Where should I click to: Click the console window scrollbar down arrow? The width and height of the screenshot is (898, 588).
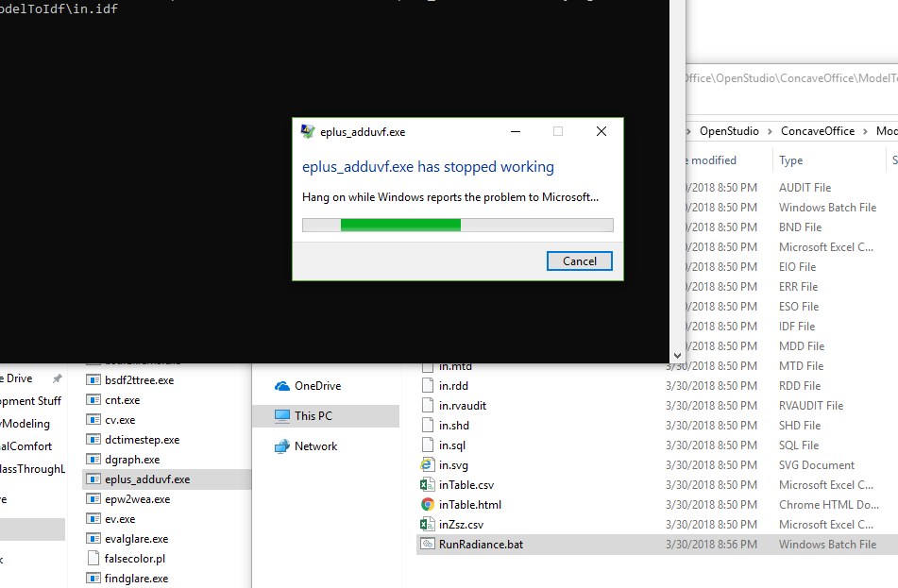coord(677,356)
